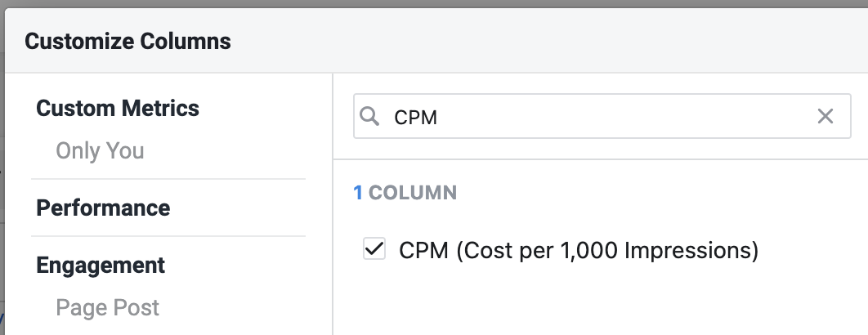This screenshot has height=335, width=868.
Task: Open the Custom Metrics category
Action: (118, 108)
